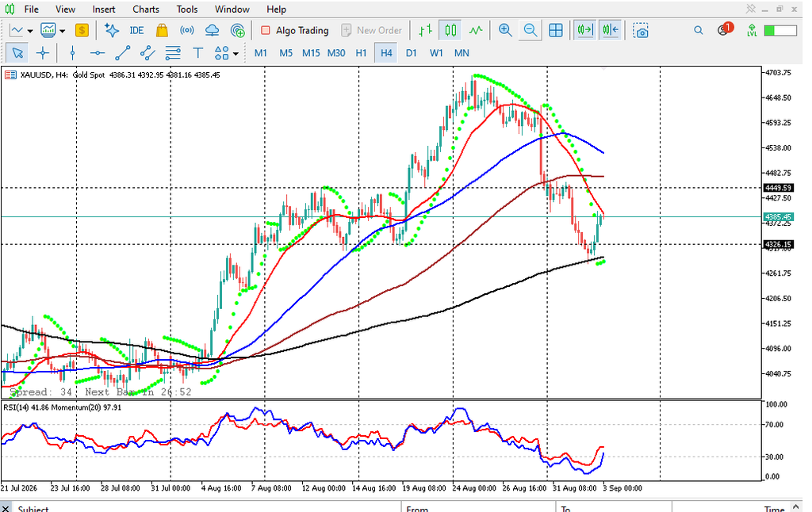Open the View menu
The height and width of the screenshot is (512, 812).
point(65,10)
